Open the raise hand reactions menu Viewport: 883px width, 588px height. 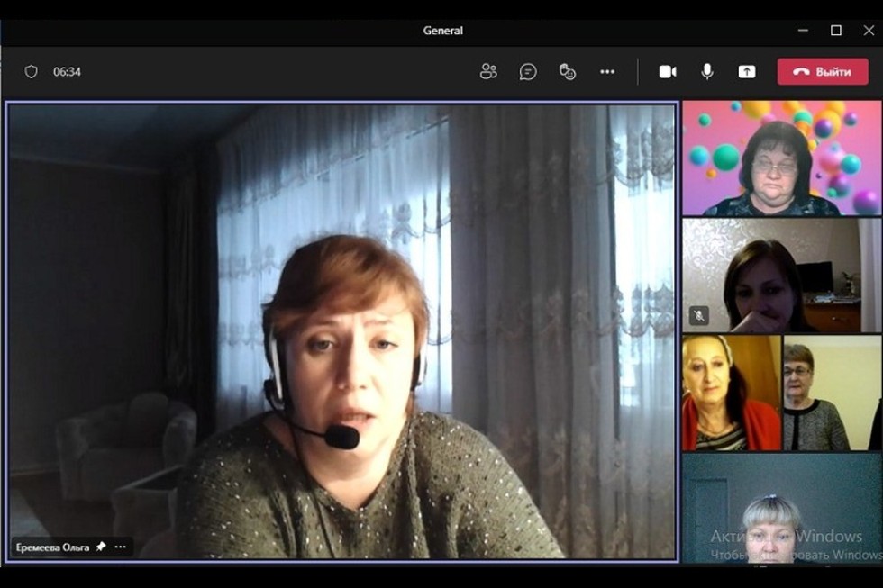coord(567,72)
